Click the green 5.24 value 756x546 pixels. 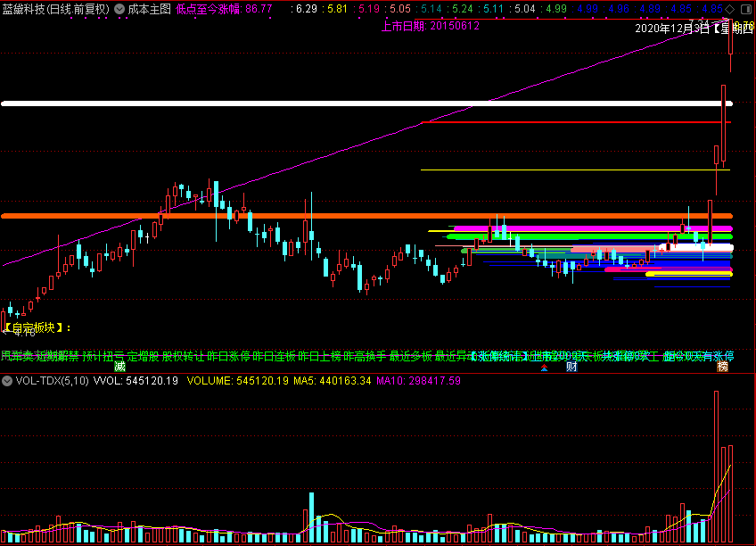point(463,9)
